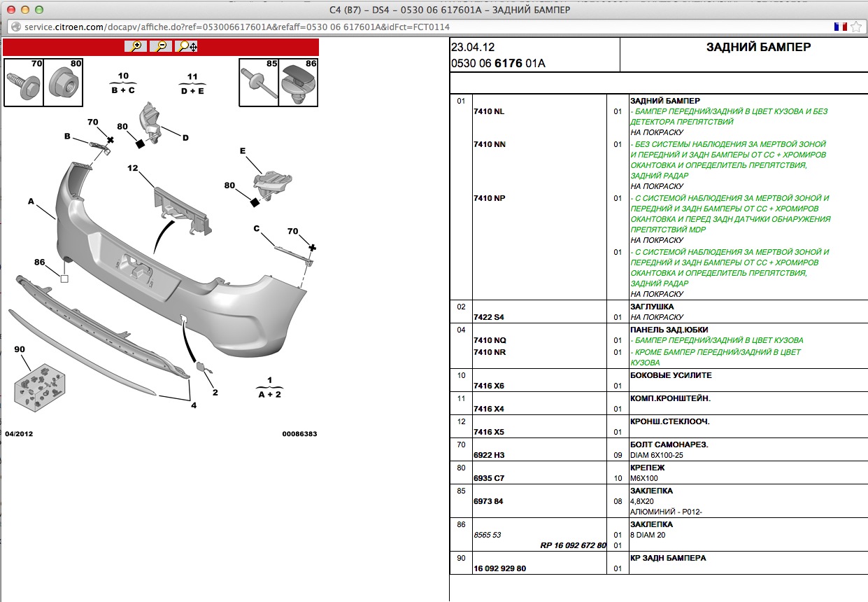Click the zoom out magnifier icon
Viewport: 868px width, 602px height.
161,46
